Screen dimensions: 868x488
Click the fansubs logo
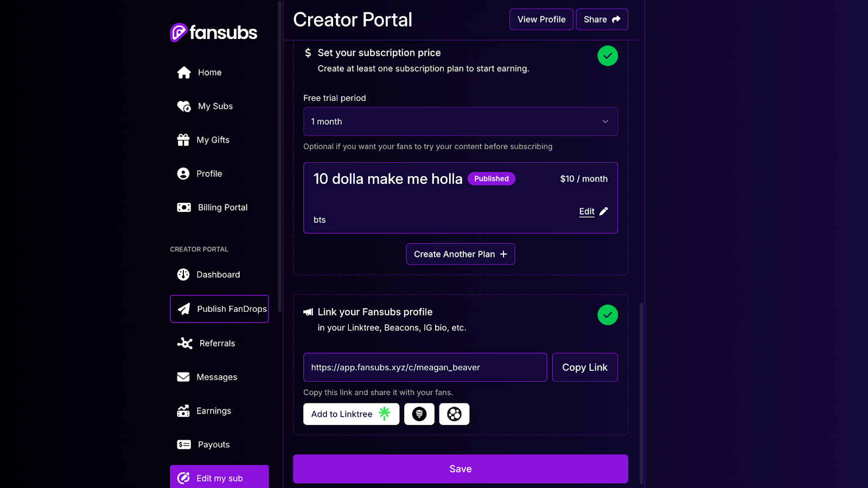(x=213, y=32)
